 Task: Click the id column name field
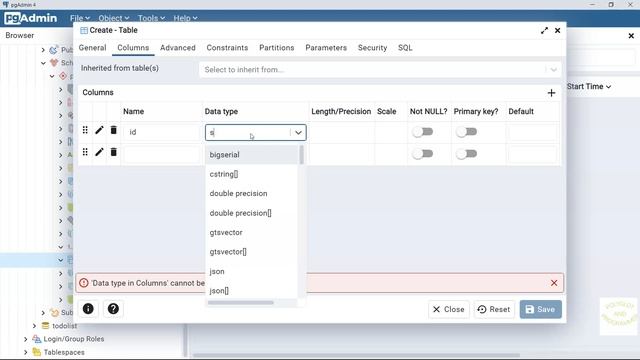pyautogui.click(x=161, y=132)
